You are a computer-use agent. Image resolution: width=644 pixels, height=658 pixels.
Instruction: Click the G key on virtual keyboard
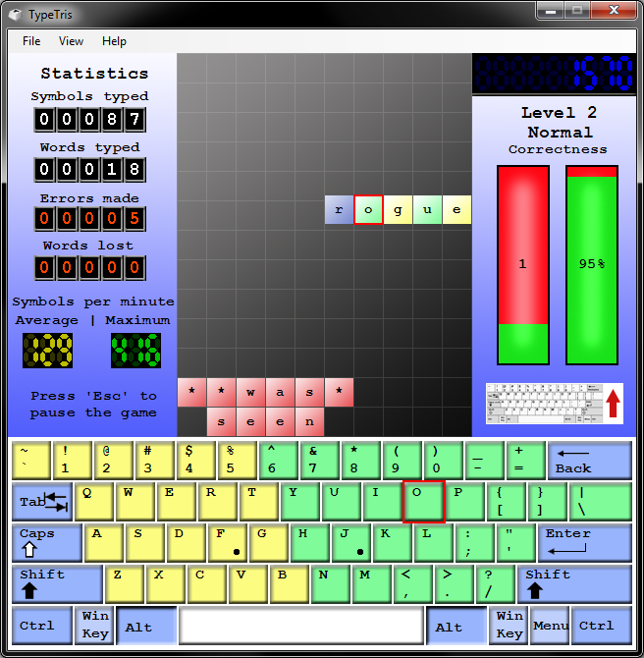point(269,543)
